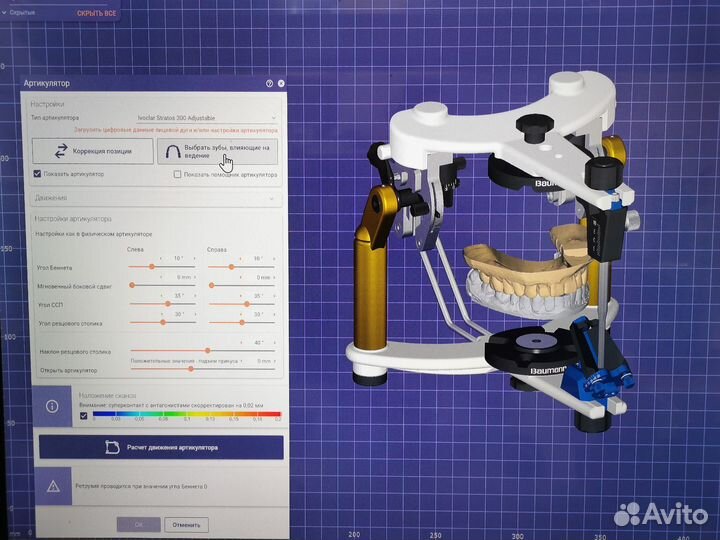Click Выбрать зубы, влияющие на ведение button

point(218,152)
